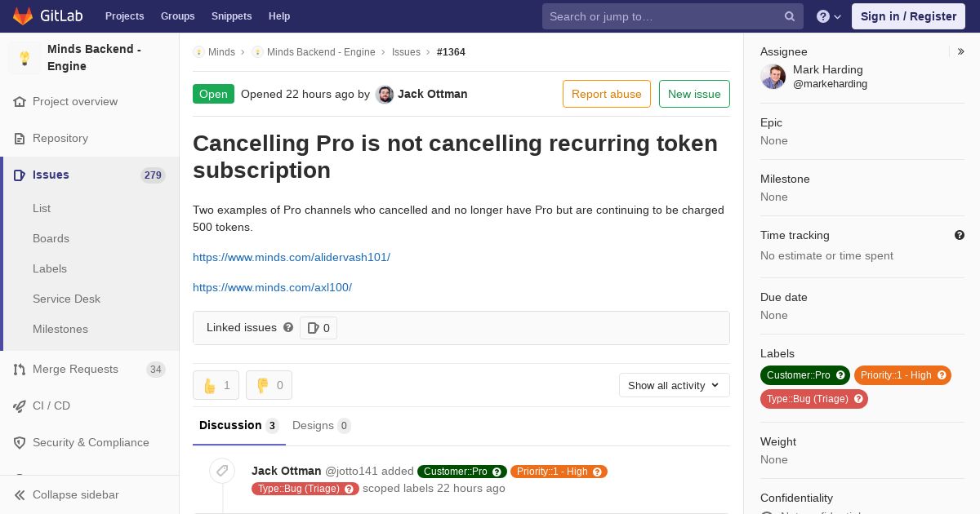Click the thumbs down reaction button
Viewport: 980px width, 514px height.
point(269,385)
